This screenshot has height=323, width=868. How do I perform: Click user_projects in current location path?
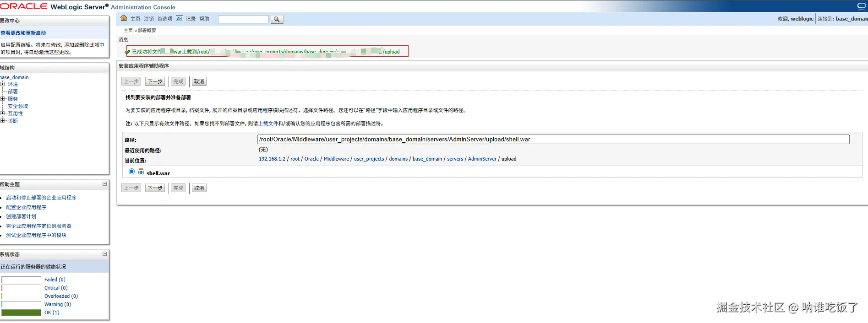(x=369, y=159)
